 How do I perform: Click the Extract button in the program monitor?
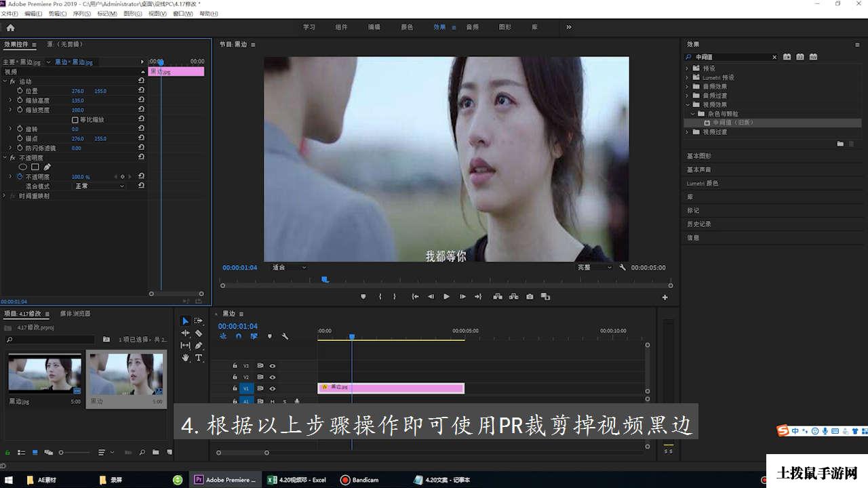(x=513, y=296)
